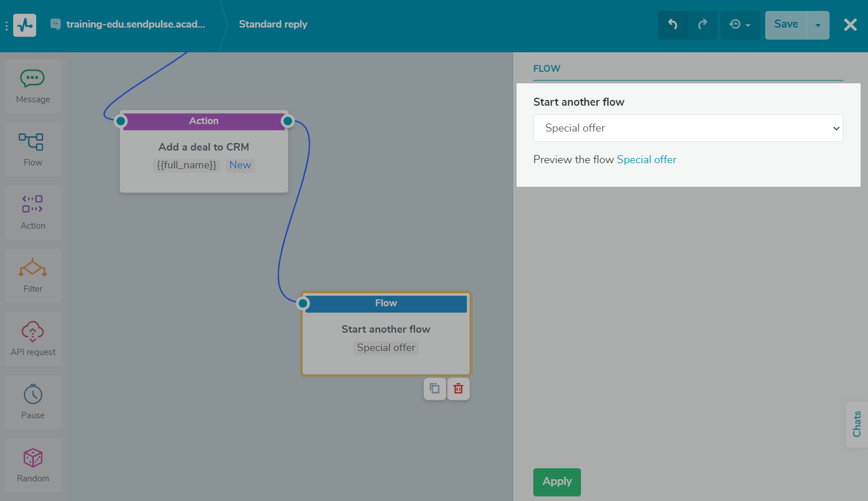Screen dimensions: 868x501
Task: Click the Undo arrow in the toolbar
Action: [x=673, y=25]
